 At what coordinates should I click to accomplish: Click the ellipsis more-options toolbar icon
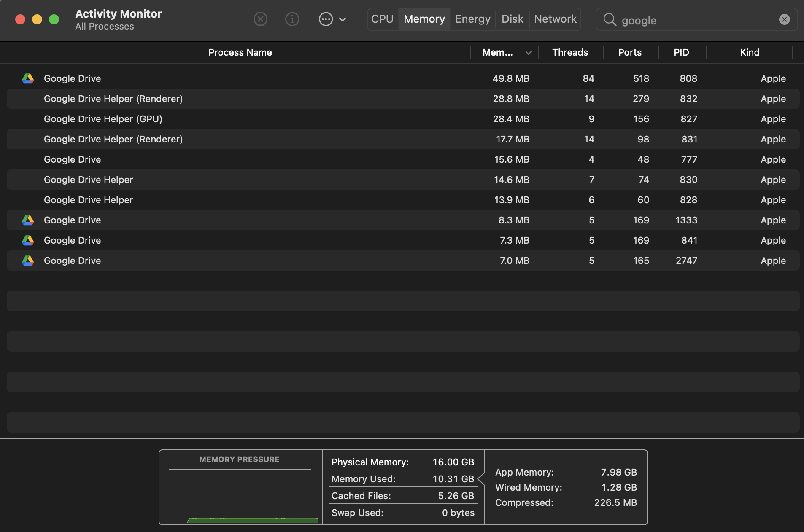pyautogui.click(x=326, y=19)
